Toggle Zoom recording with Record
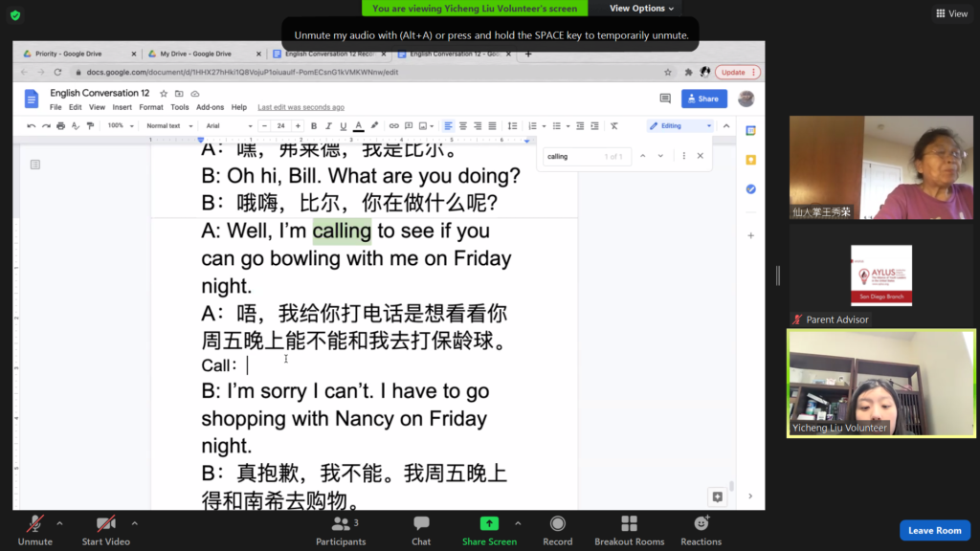The width and height of the screenshot is (980, 551). tap(558, 530)
